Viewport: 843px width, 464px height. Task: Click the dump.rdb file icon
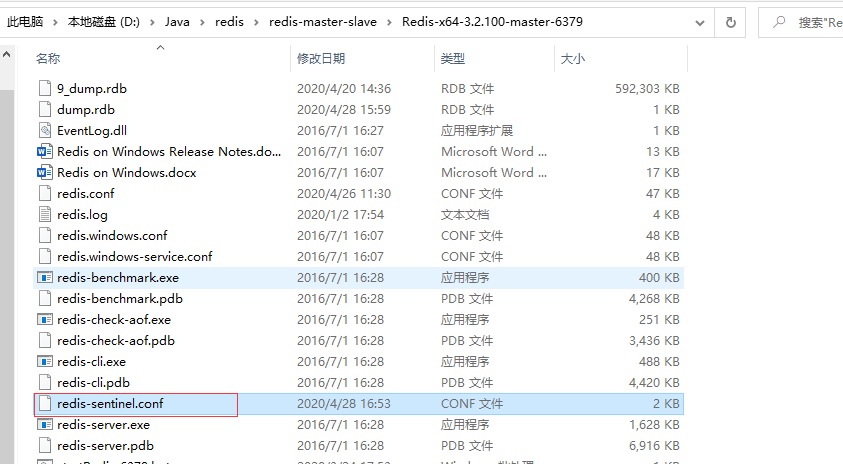[x=45, y=109]
